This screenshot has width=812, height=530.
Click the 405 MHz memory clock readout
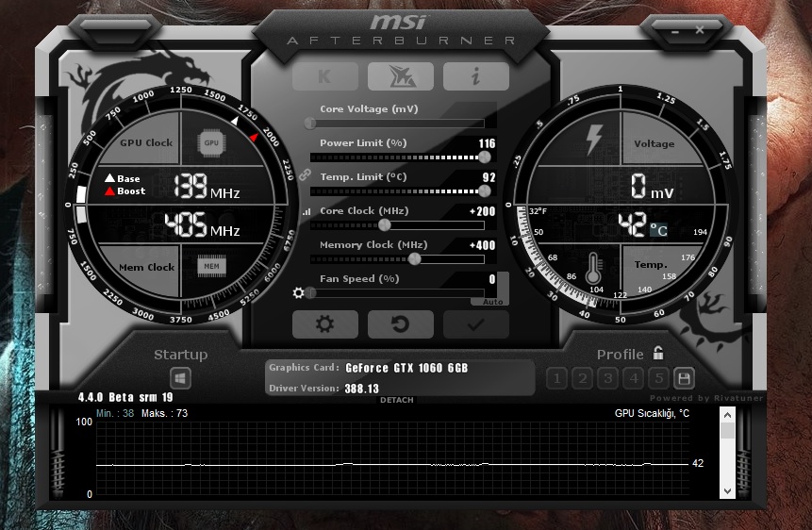click(203, 224)
